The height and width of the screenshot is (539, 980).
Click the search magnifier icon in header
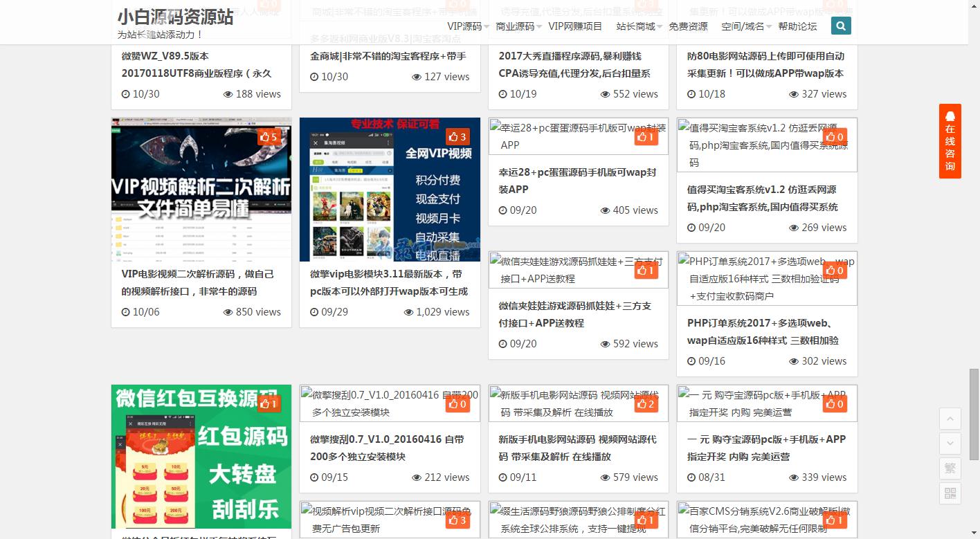tap(841, 26)
